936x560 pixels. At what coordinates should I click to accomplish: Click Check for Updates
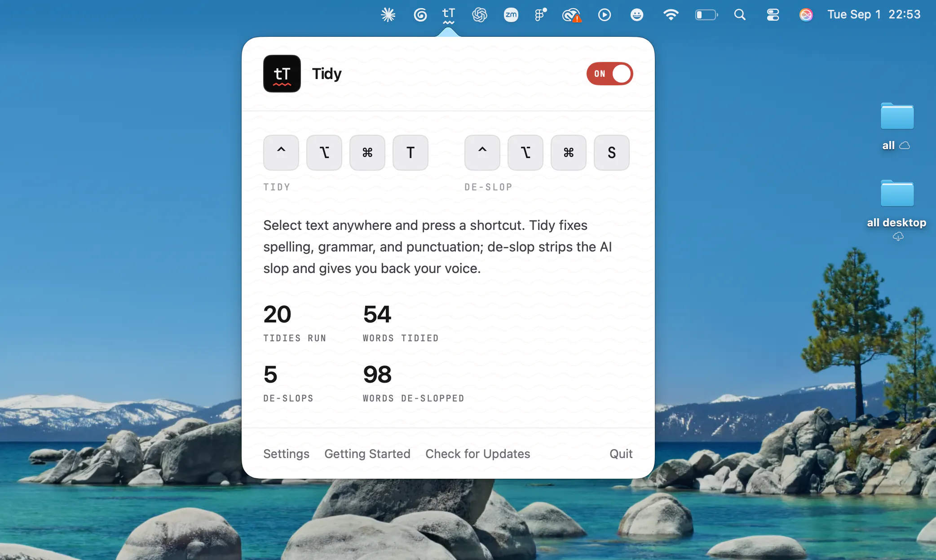pyautogui.click(x=478, y=454)
